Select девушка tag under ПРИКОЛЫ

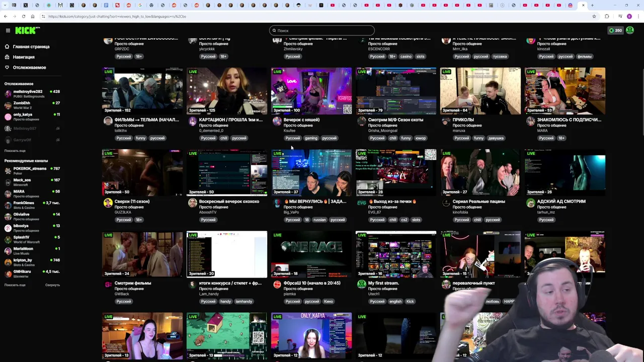pos(496,138)
